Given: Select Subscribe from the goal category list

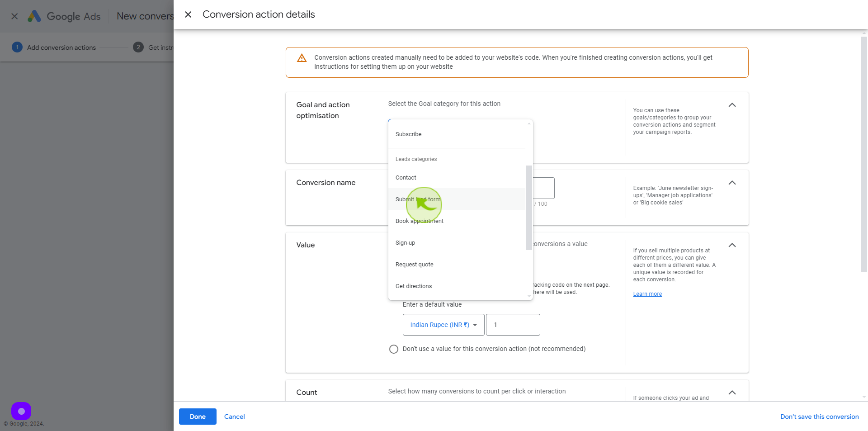Looking at the screenshot, I should (x=457, y=134).
